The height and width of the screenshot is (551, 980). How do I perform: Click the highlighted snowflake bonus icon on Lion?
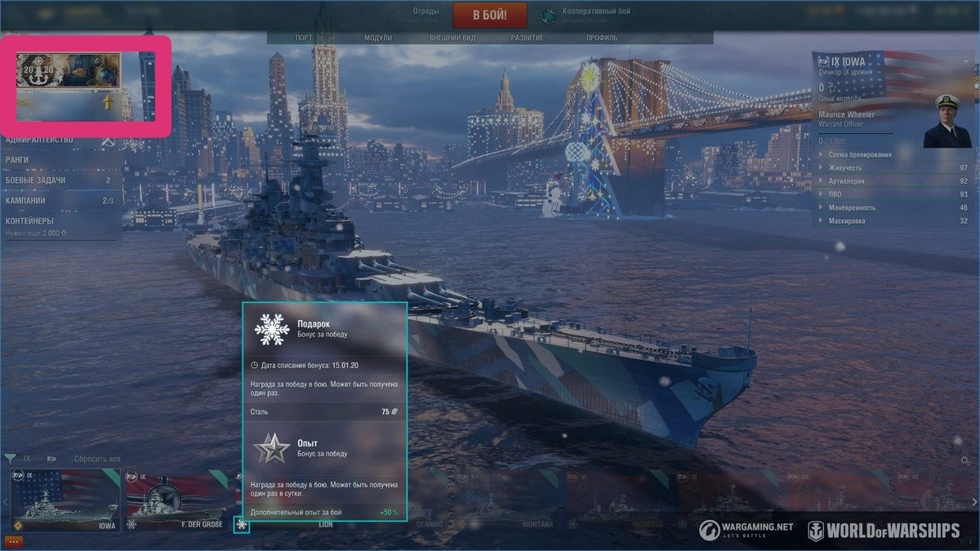(242, 524)
